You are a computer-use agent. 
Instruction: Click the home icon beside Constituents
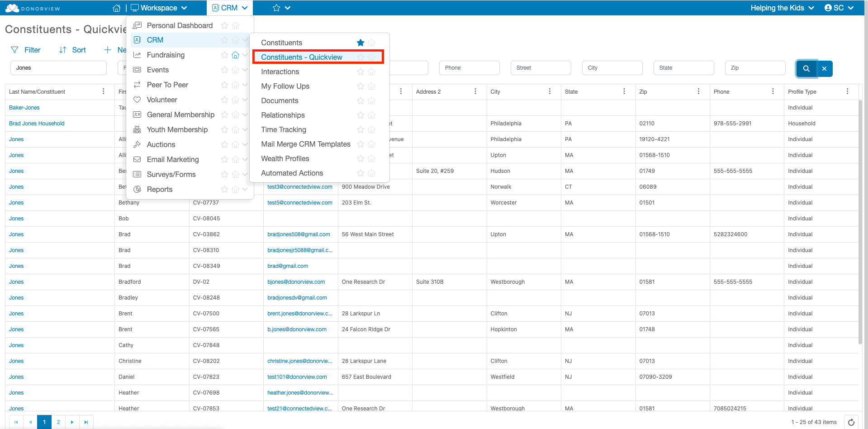(371, 43)
